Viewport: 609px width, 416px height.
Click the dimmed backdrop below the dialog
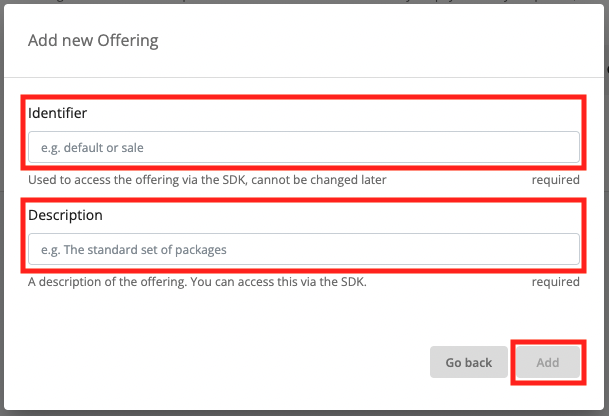[x=300, y=412]
